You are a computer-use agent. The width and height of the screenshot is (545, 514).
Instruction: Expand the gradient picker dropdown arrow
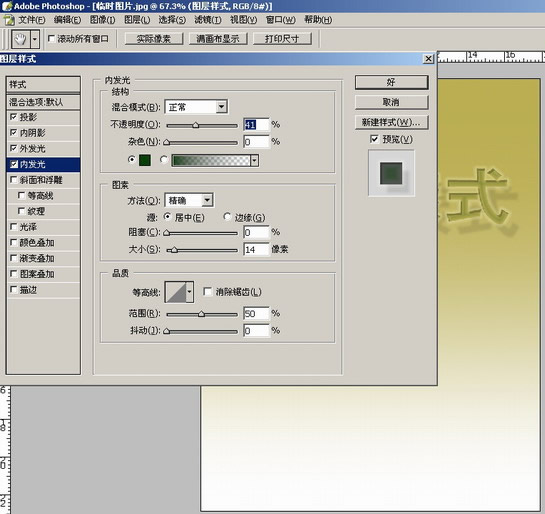point(254,160)
